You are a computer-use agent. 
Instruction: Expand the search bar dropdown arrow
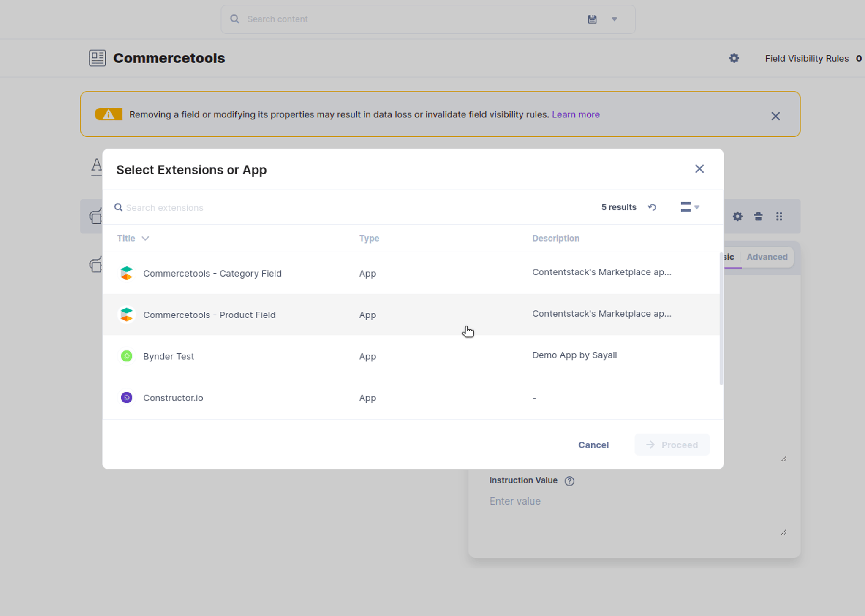click(x=615, y=19)
